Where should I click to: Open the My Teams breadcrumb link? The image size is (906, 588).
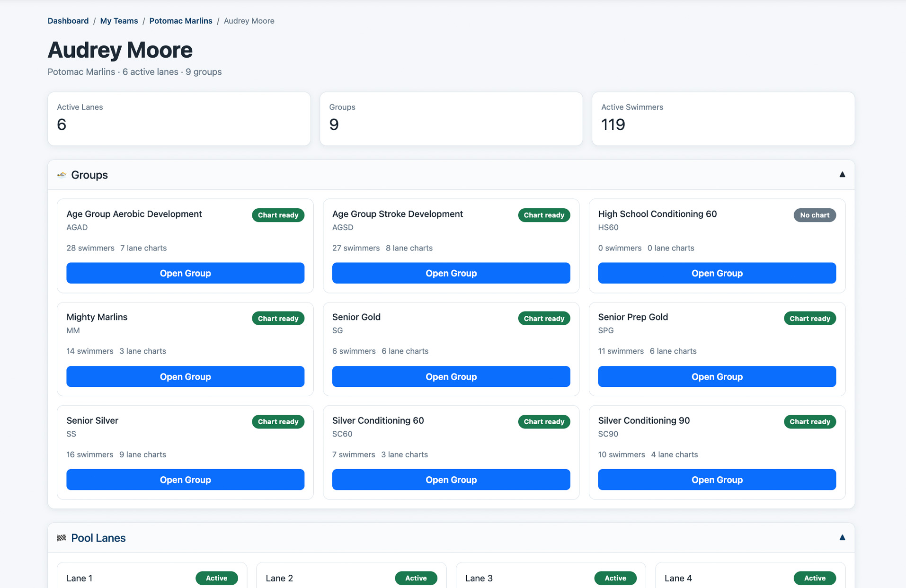(119, 21)
